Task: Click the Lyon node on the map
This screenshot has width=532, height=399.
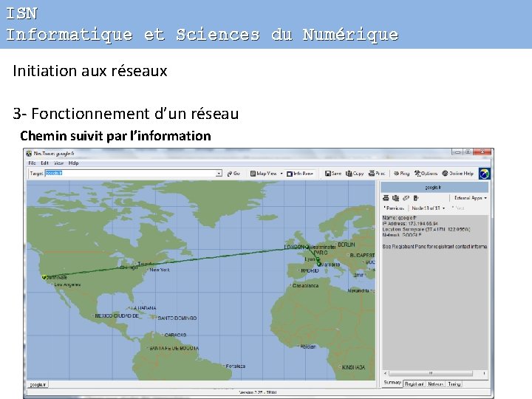Action: (318, 259)
